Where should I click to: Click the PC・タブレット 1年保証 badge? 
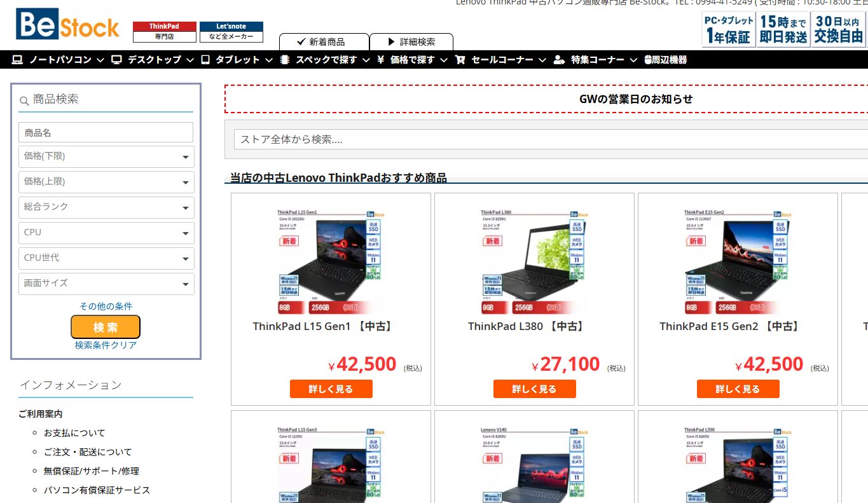[x=728, y=29]
